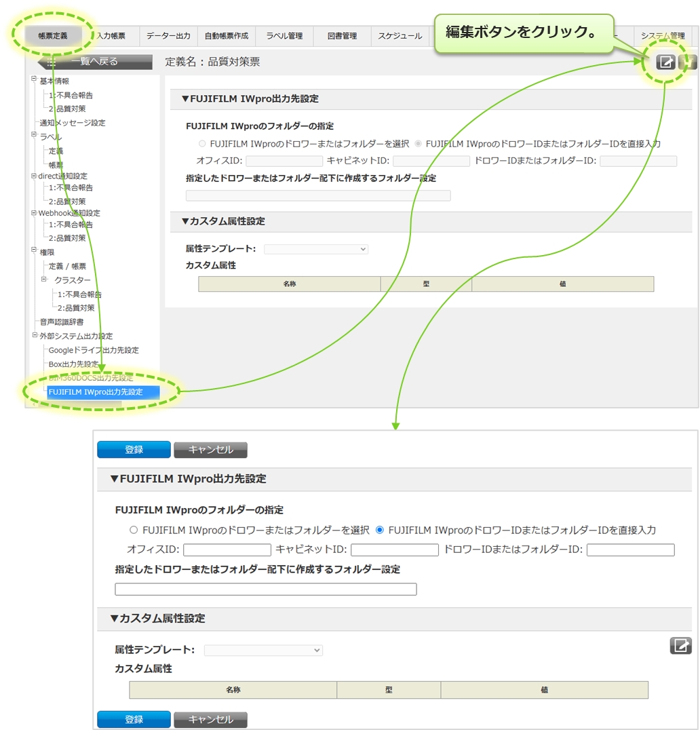Click lower ドロワーIDまたはフォルダーID input field

[x=631, y=550]
